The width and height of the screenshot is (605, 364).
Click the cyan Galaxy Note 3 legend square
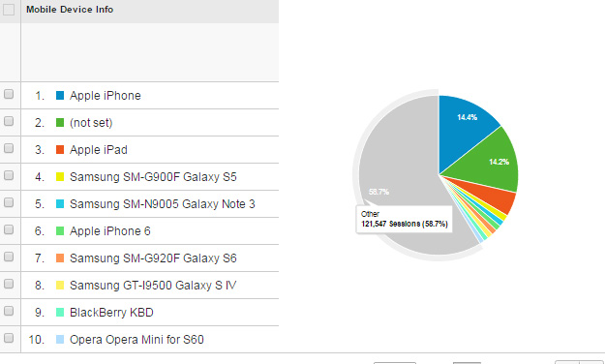(60, 204)
